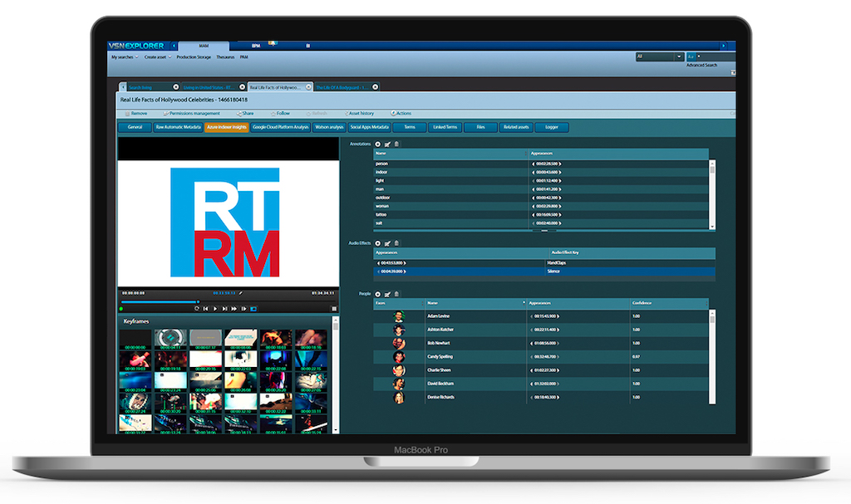Click the search text input field
The height and width of the screenshot is (504, 851).
(716, 56)
